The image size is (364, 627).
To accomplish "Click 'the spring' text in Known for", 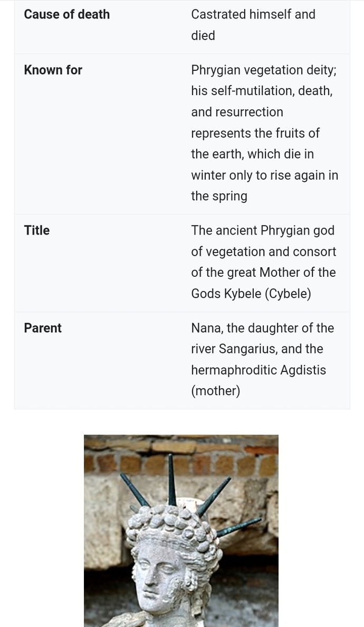I will coord(219,196).
